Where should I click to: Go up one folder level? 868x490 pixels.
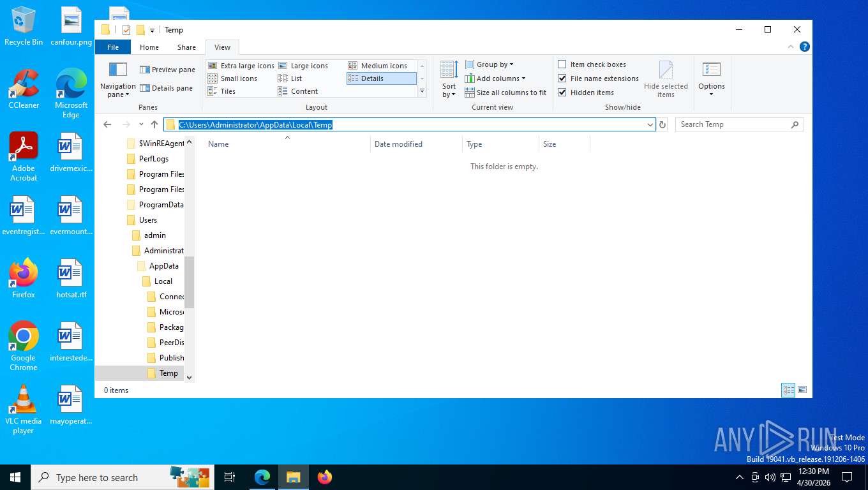click(154, 125)
